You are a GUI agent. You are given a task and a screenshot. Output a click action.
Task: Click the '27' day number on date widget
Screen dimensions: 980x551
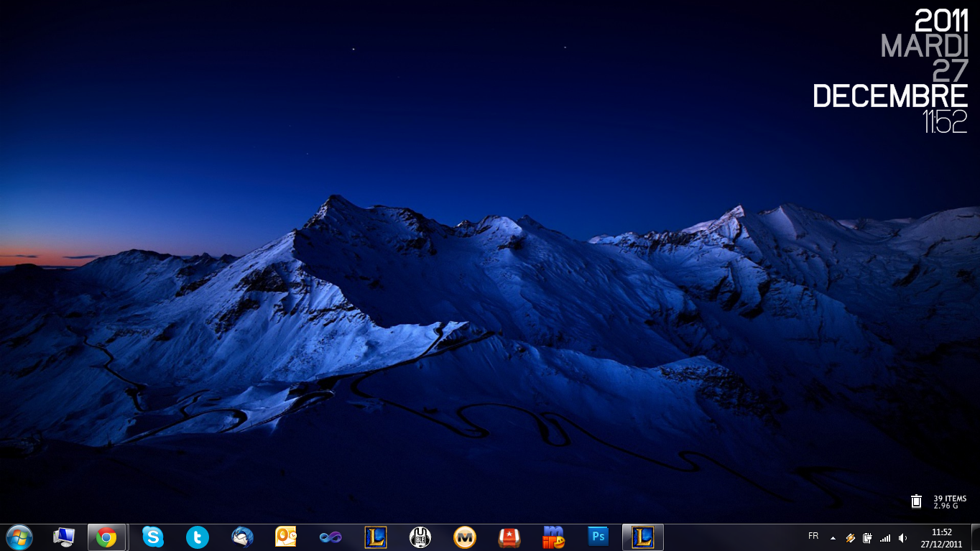pos(951,70)
